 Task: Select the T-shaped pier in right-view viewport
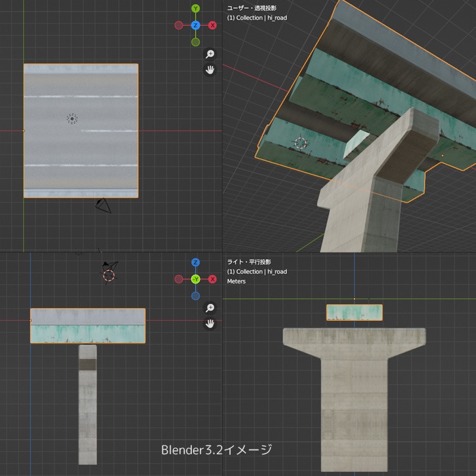354,400
